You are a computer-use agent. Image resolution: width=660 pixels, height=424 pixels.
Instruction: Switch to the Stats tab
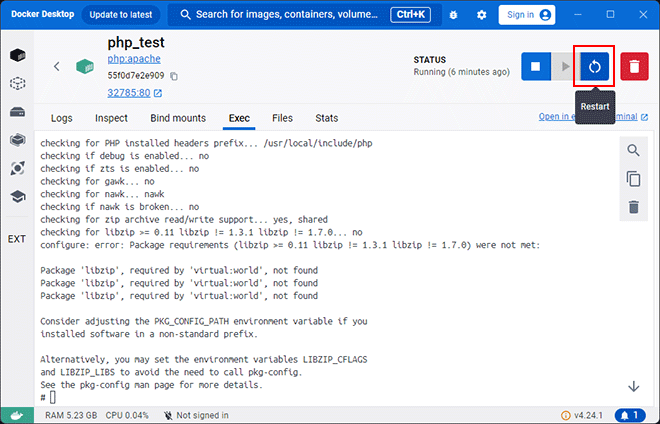327,118
